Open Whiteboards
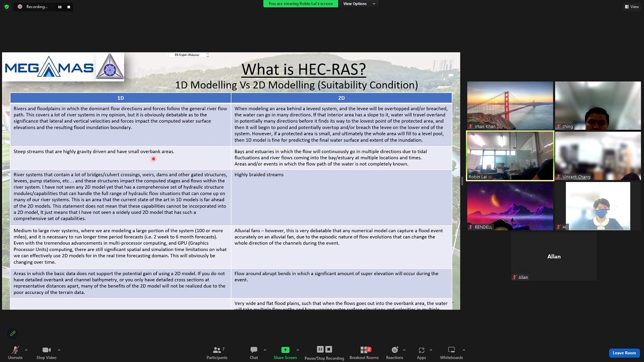 pyautogui.click(x=451, y=352)
